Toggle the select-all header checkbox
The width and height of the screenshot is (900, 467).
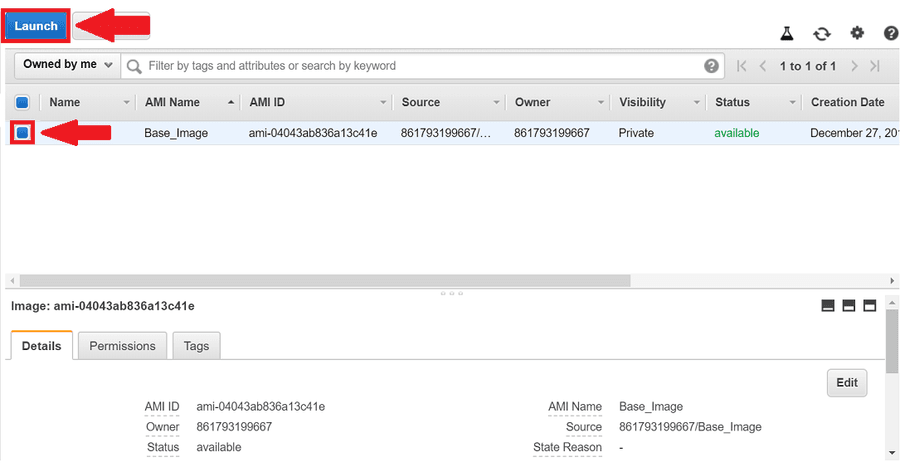pos(22,103)
